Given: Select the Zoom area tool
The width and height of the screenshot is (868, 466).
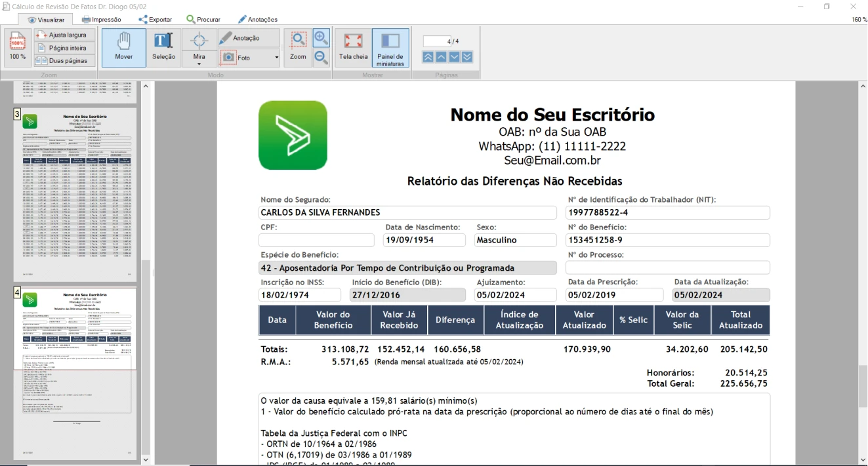Looking at the screenshot, I should pos(299,47).
